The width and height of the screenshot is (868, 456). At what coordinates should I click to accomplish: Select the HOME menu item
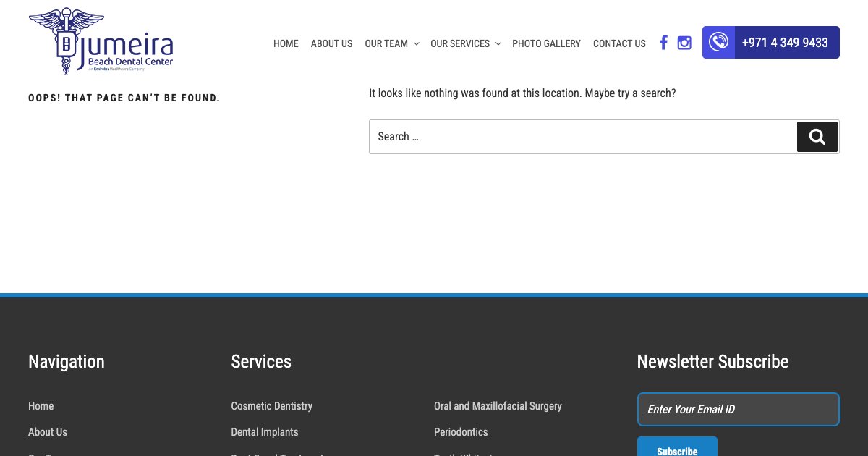(x=286, y=43)
